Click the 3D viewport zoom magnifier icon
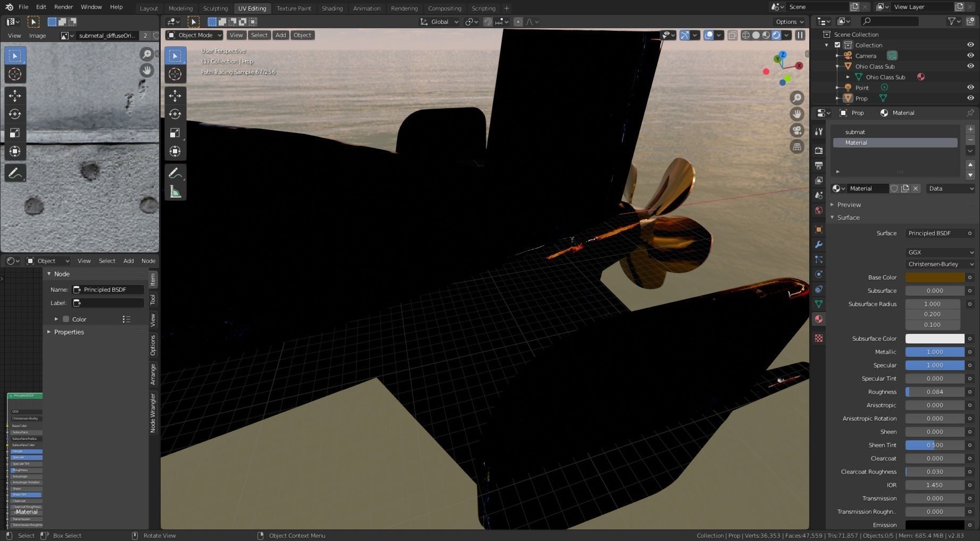The height and width of the screenshot is (541, 980). [x=796, y=98]
